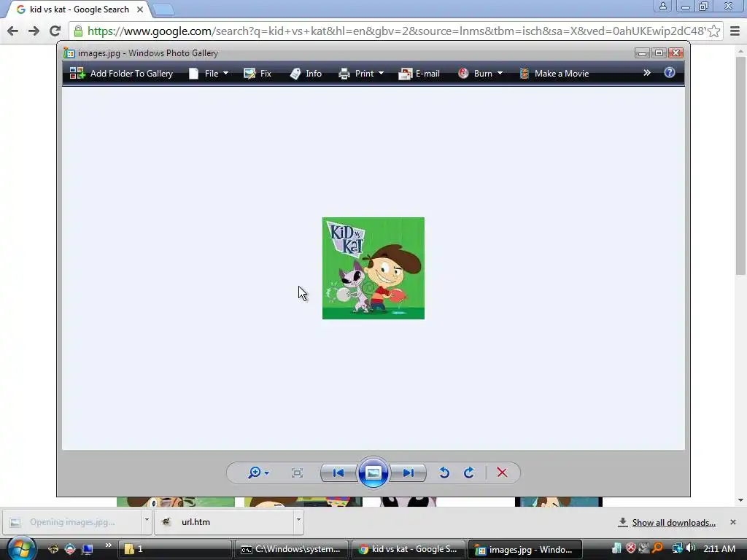747x560 pixels.
Task: Click the network tray icon
Action: (677, 548)
